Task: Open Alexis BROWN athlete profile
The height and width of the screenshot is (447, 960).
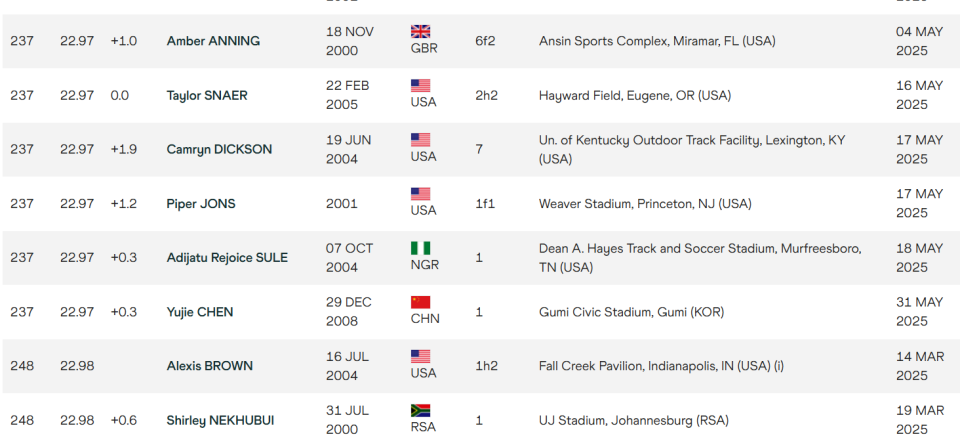Action: pyautogui.click(x=209, y=366)
